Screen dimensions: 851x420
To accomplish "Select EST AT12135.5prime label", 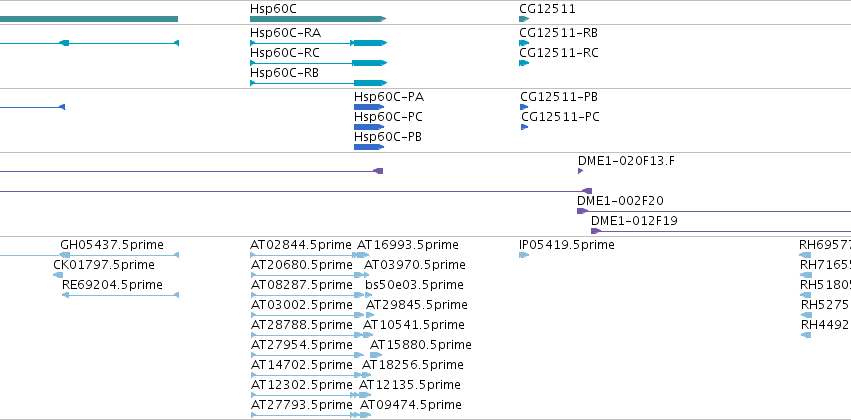I will click(410, 385).
